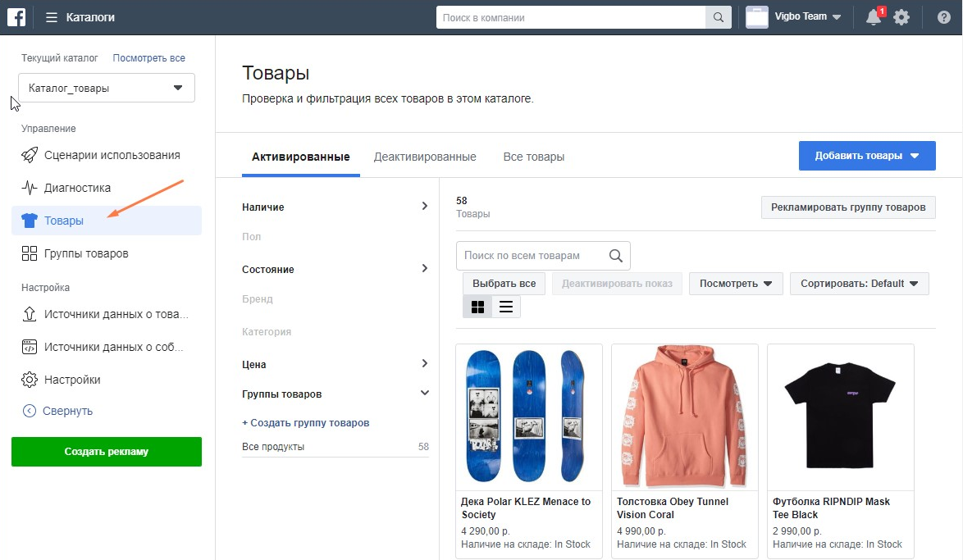Select the Все продукты group row

[335, 446]
